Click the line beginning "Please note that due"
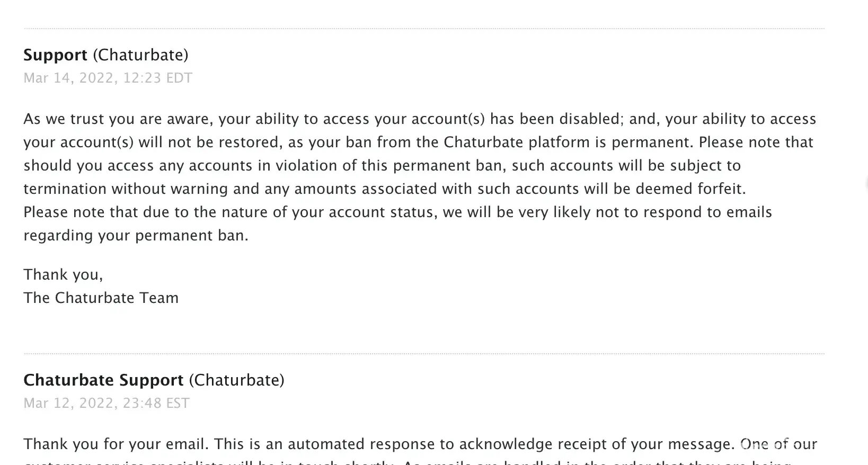 pos(397,212)
